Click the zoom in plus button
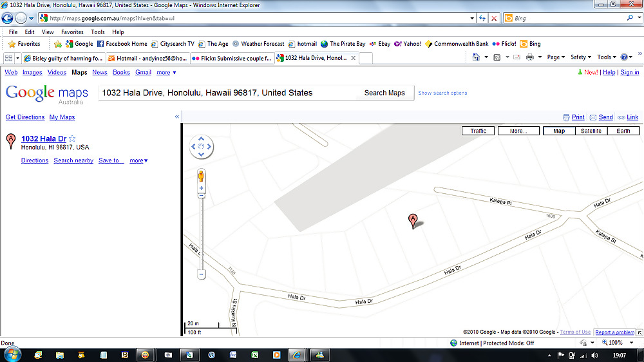The width and height of the screenshot is (644, 362). (x=202, y=189)
